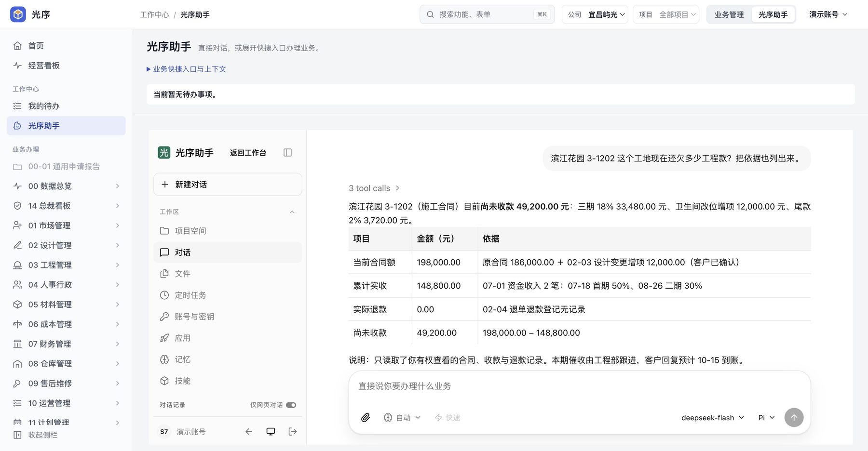
Task: Toggle the 仅网页对话 switch
Action: pyautogui.click(x=291, y=405)
